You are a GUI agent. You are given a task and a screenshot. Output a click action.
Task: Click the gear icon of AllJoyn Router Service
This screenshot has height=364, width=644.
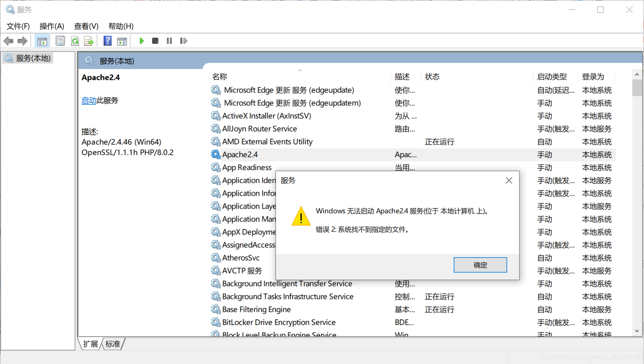(x=216, y=129)
